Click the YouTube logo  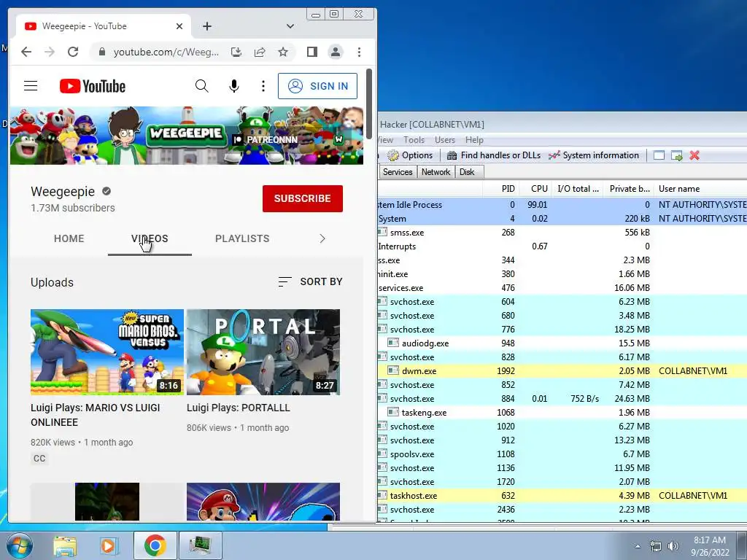(x=93, y=86)
